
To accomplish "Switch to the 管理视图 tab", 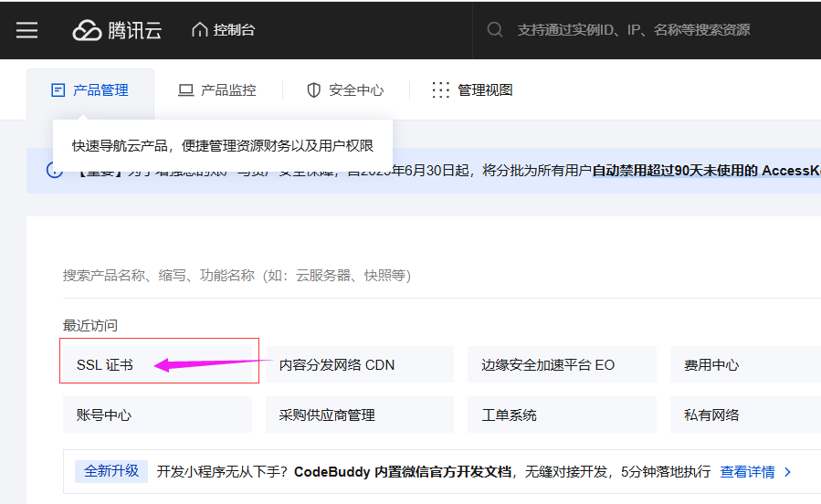I will 472,90.
